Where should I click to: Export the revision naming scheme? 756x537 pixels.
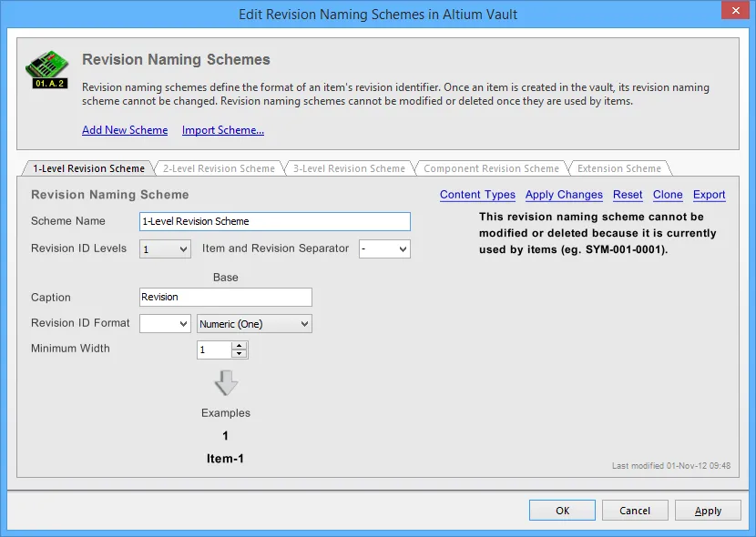point(710,195)
